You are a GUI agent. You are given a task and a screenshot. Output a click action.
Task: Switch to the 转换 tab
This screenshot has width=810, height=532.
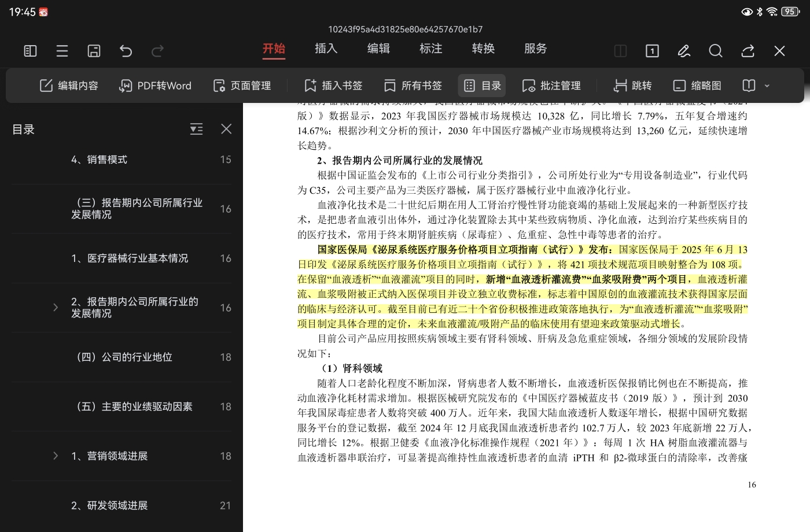(x=483, y=49)
